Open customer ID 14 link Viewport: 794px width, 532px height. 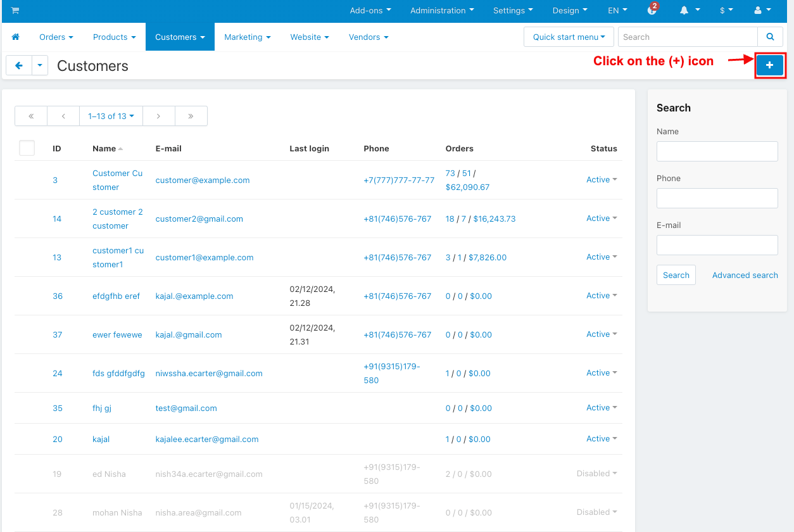point(57,219)
